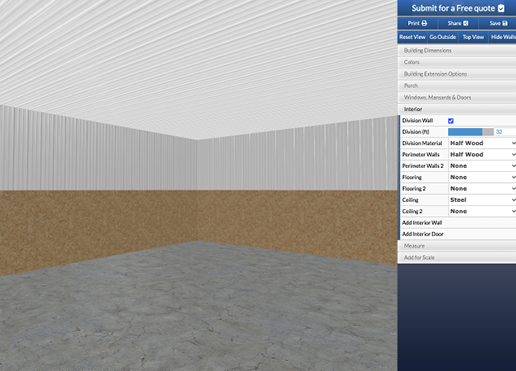Click Add Interior Door
This screenshot has width=516, height=371.
pos(458,234)
